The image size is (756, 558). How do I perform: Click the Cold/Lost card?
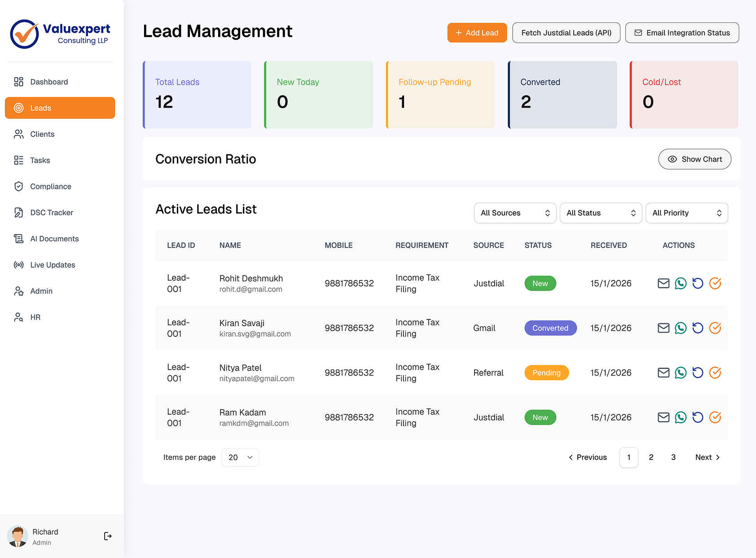click(684, 95)
